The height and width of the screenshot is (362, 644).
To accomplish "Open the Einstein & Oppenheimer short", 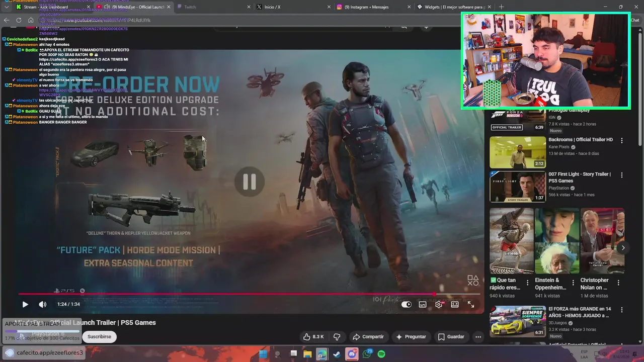I will tap(557, 241).
